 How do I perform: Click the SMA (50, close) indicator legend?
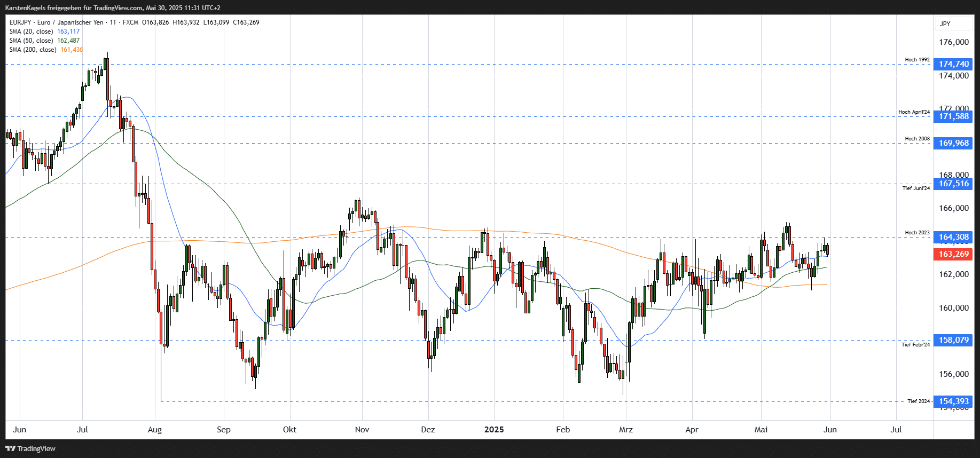click(31, 41)
